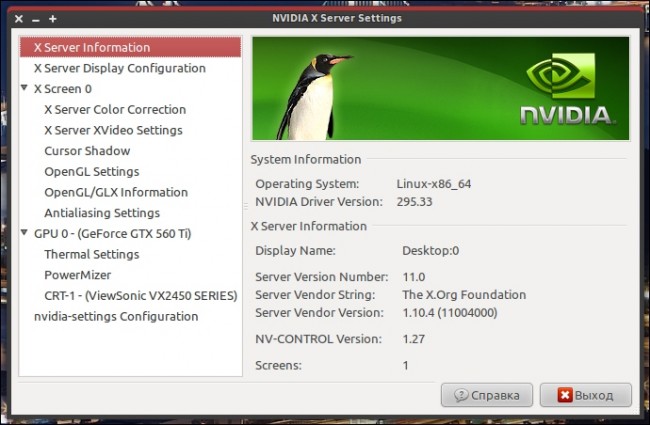
Task: Go to OpenGL Settings page
Action: 91,172
